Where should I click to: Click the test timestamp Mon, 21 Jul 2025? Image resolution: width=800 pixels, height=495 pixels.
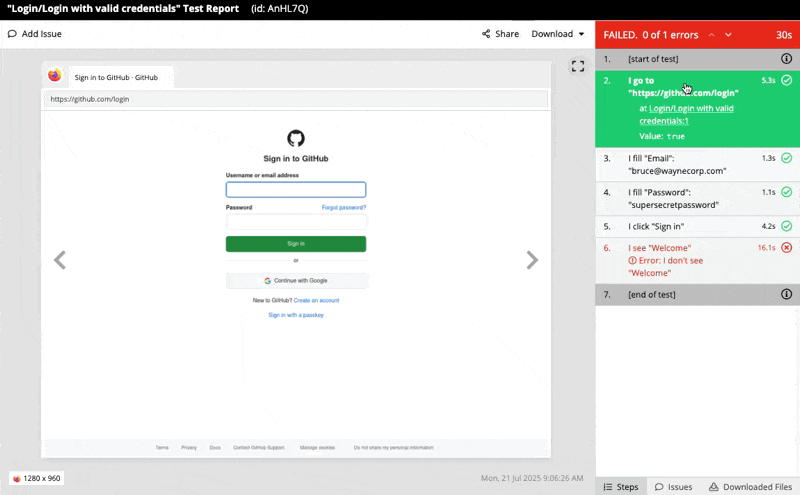532,478
